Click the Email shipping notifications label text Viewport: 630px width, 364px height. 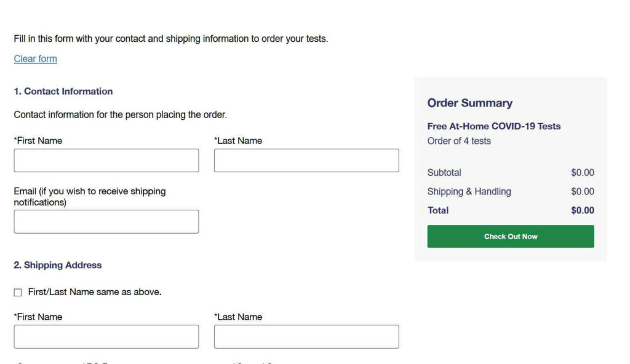[90, 197]
